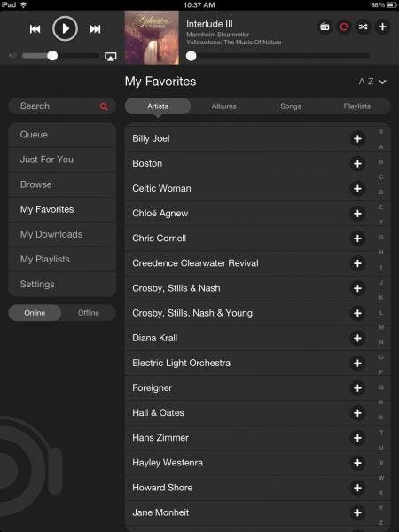Image resolution: width=399 pixels, height=532 pixels.
Task: Click the volume slider knob
Action: pyautogui.click(x=52, y=56)
